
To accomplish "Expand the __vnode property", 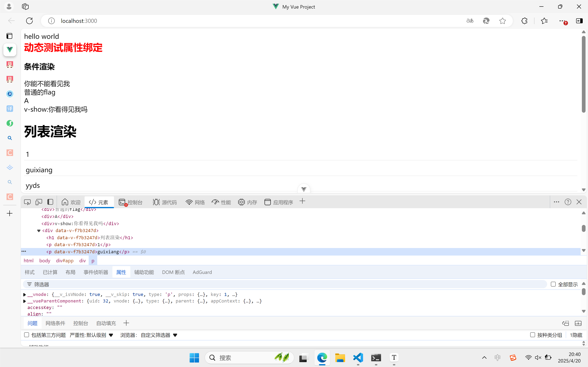I will point(25,295).
